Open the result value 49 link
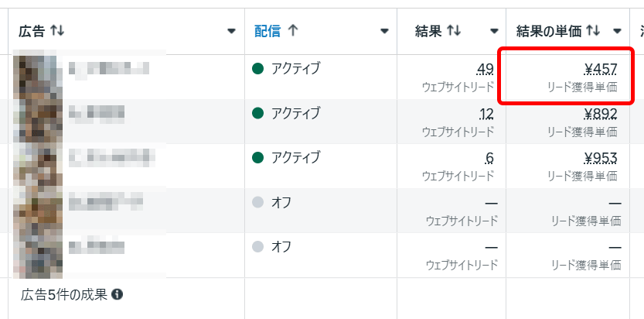 click(x=485, y=70)
